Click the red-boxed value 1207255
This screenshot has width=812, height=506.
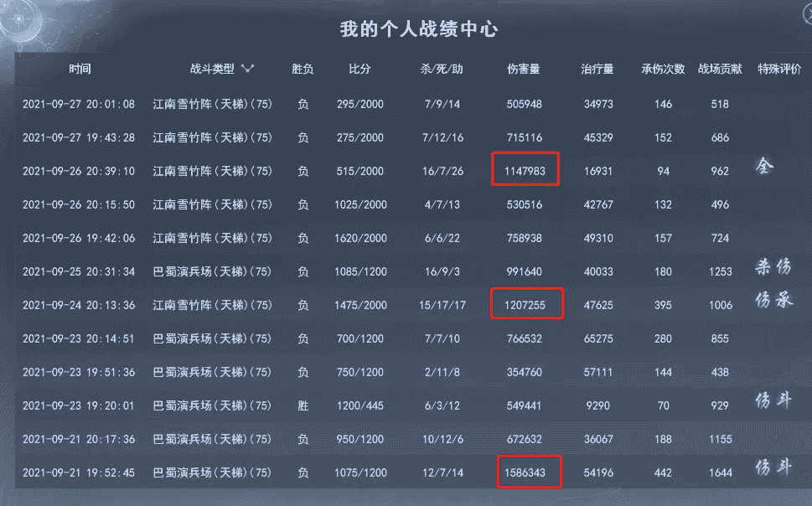tap(526, 304)
